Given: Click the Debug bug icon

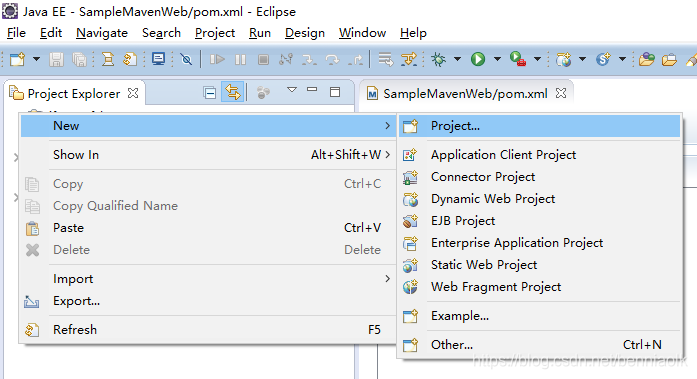Looking at the screenshot, I should click(x=438, y=59).
